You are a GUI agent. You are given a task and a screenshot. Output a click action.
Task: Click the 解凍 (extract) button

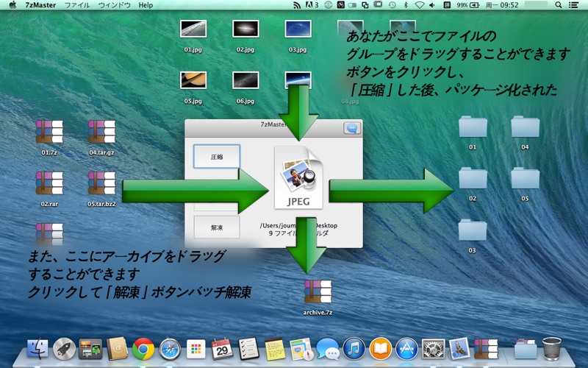click(x=217, y=227)
